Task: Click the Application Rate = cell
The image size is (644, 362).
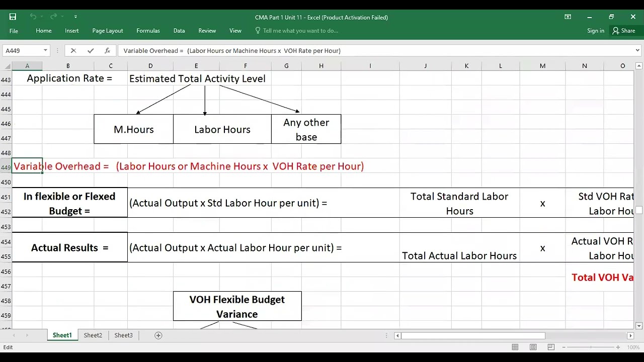Action: pos(69,78)
